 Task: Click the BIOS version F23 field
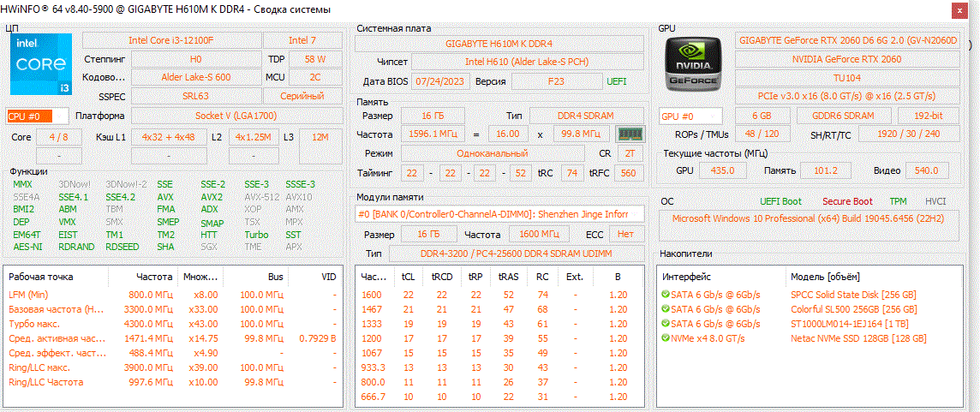tap(556, 81)
